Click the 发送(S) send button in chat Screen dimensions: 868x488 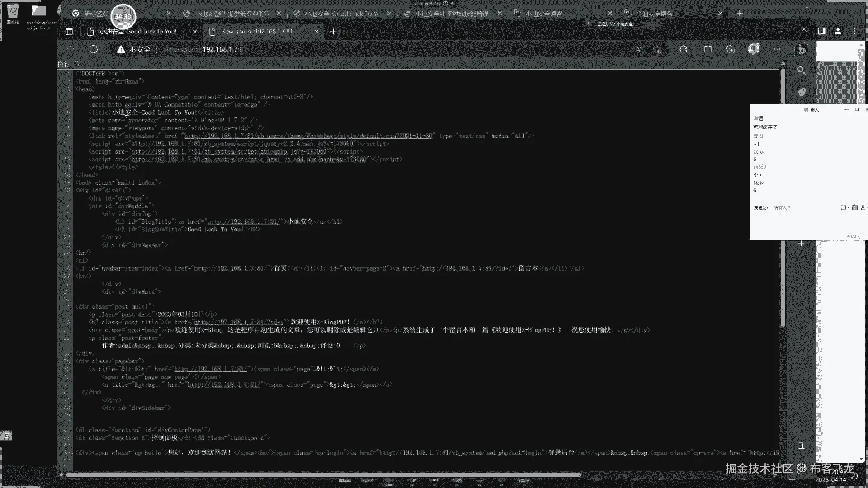pyautogui.click(x=853, y=236)
